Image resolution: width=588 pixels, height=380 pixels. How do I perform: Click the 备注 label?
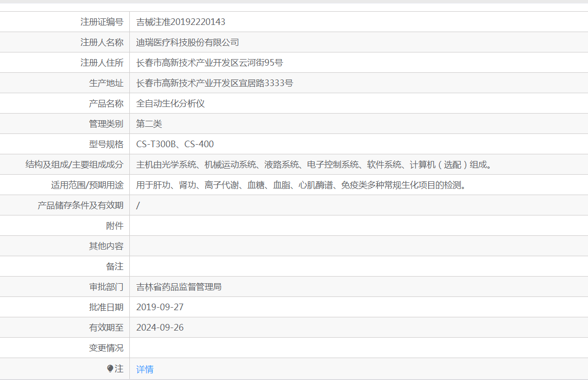(115, 266)
